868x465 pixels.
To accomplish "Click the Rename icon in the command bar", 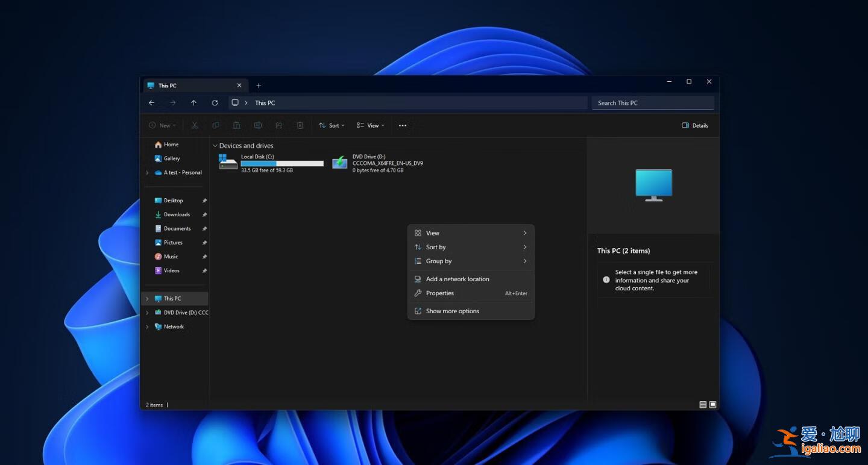I will tap(258, 125).
